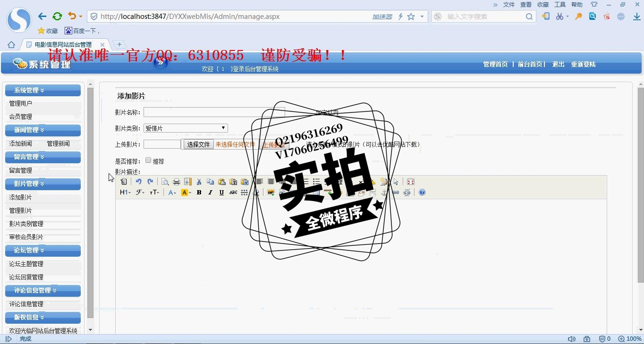Open a new browser tab
Image resolution: width=644 pixels, height=344 pixels.
119,44
